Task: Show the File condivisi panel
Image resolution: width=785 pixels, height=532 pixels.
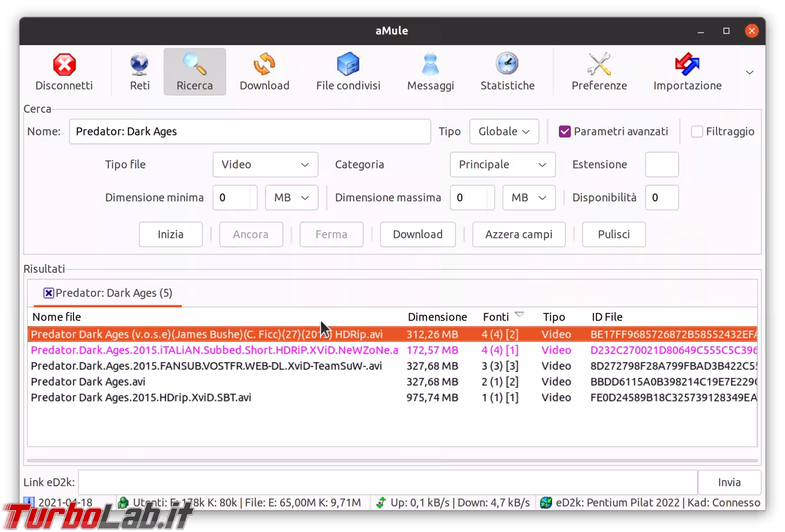Action: [x=348, y=72]
